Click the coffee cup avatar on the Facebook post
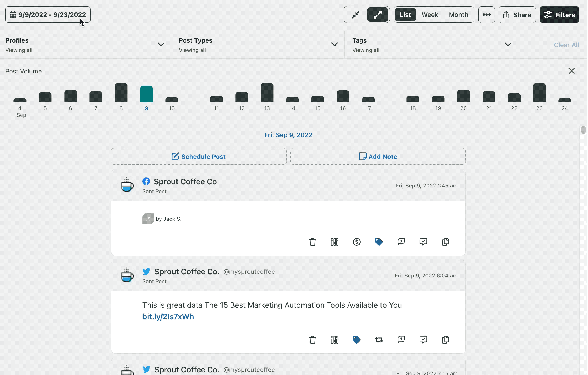Image resolution: width=588 pixels, height=375 pixels. click(x=127, y=185)
